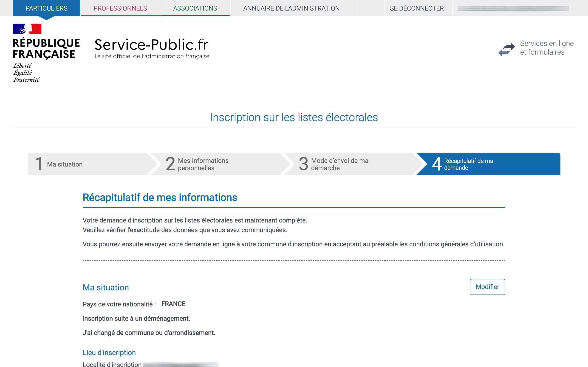Go back to Ma situation step

(65, 164)
